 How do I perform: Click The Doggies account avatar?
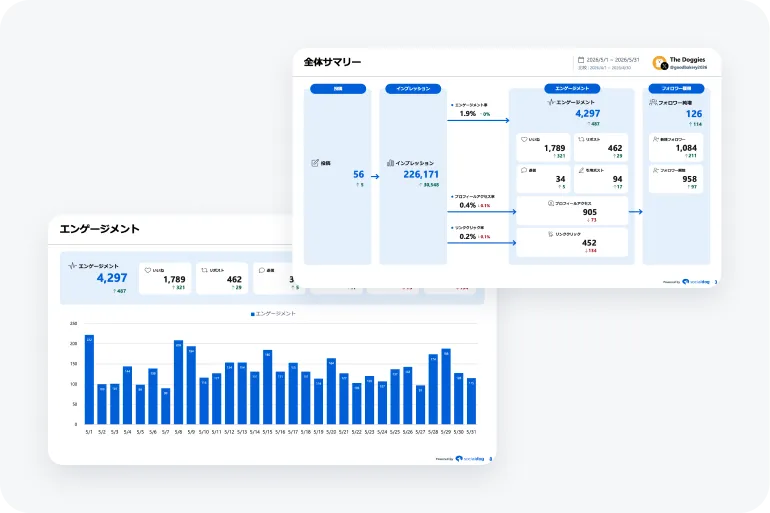coord(660,63)
